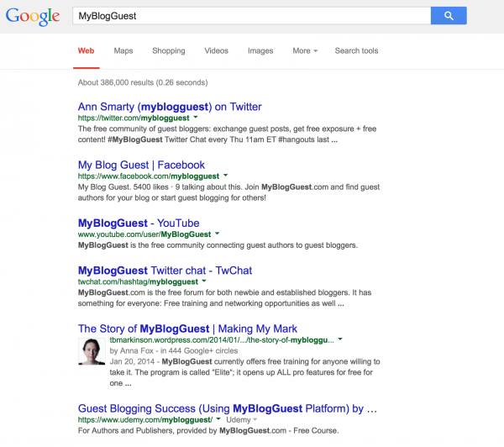The height and width of the screenshot is (447, 504).
Task: Open 'My Blog Guest | Facebook' result
Action: (141, 165)
